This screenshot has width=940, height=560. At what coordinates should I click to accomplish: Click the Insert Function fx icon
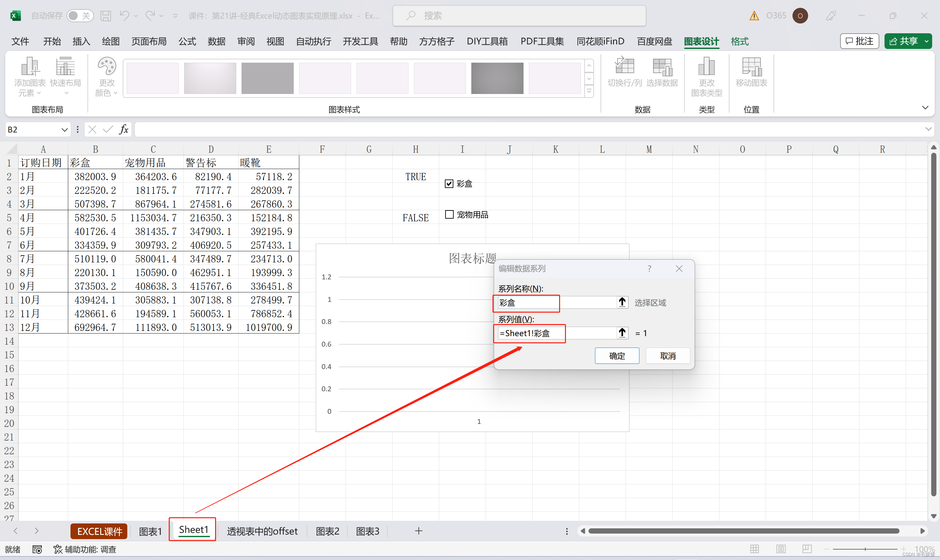[x=123, y=130]
